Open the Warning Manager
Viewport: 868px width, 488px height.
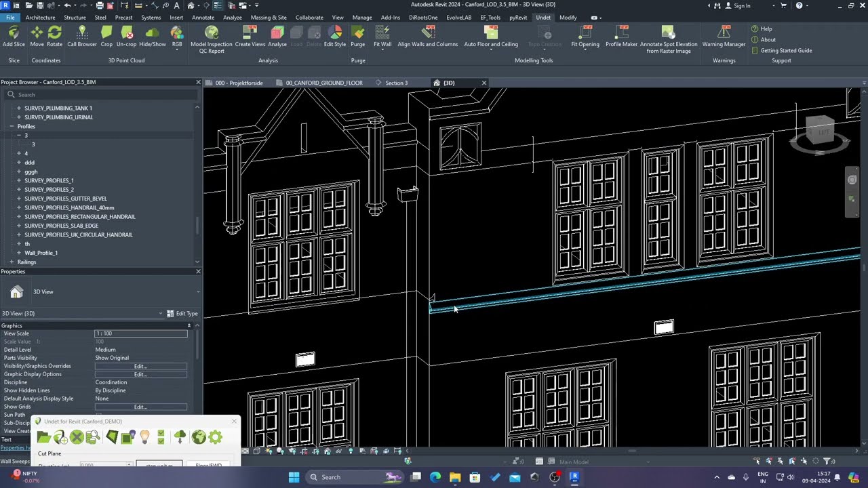[724, 37]
